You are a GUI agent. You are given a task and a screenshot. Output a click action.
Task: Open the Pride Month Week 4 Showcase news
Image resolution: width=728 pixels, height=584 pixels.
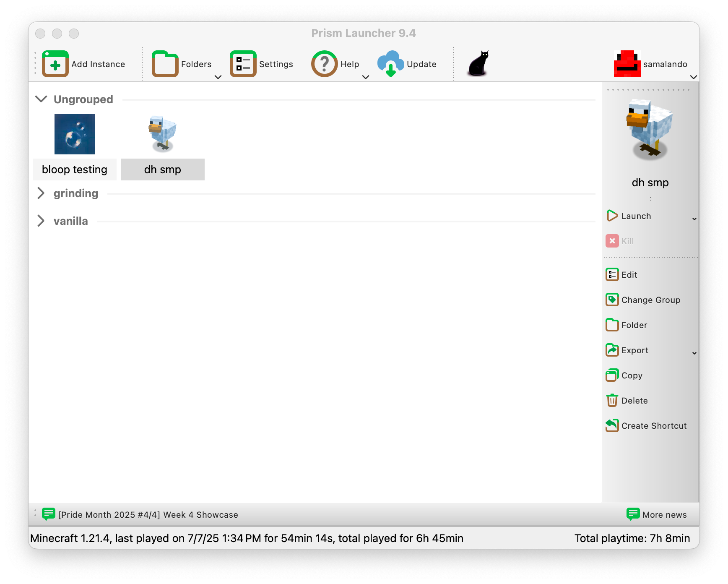coord(148,515)
